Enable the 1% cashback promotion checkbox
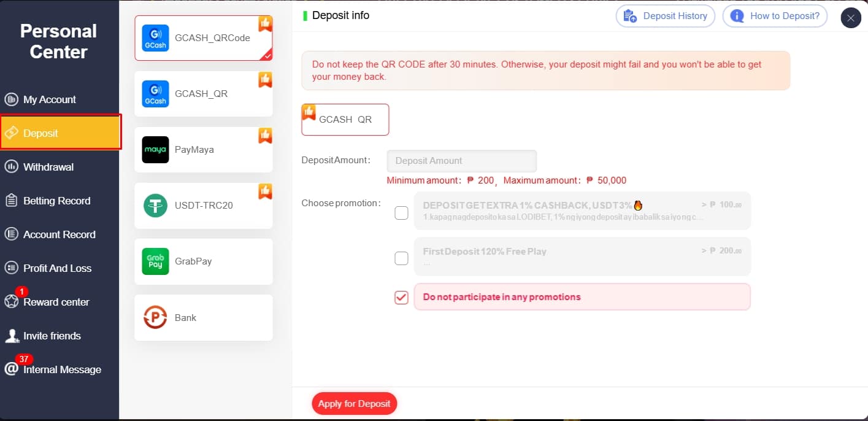 (x=401, y=213)
